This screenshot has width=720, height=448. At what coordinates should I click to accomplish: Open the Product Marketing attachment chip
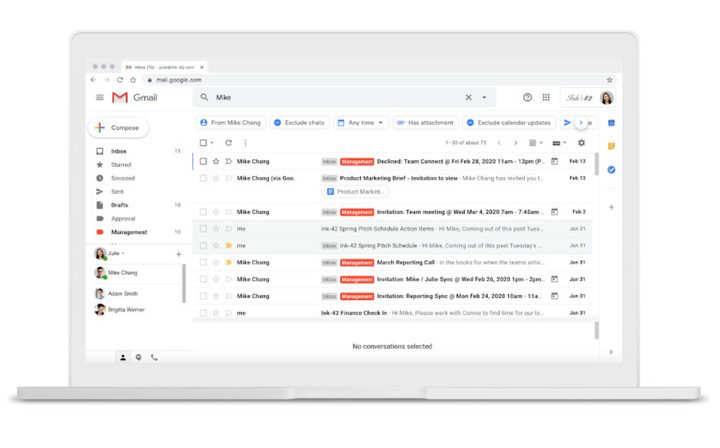[x=355, y=191]
